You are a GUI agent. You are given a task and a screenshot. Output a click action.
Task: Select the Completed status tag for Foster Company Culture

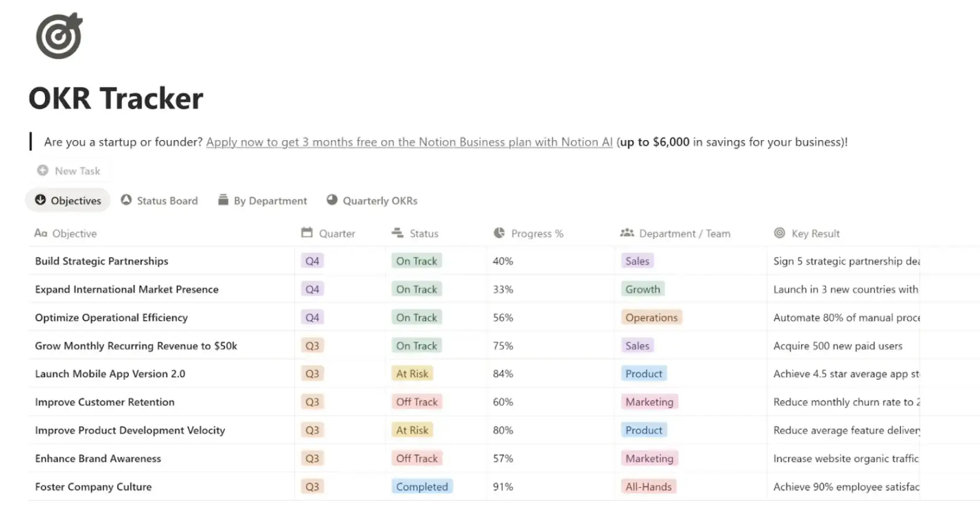pos(421,486)
